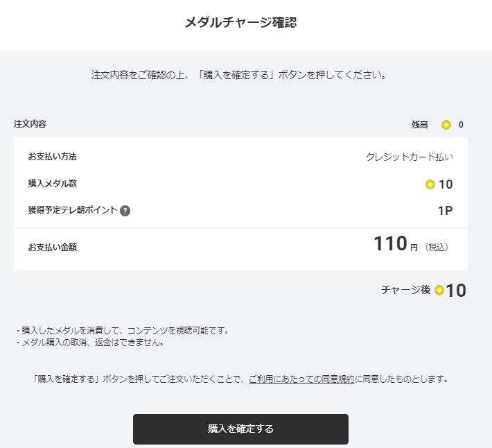Click the 110 円 payment amount
Screen dimensions: 492x448
tap(395, 245)
